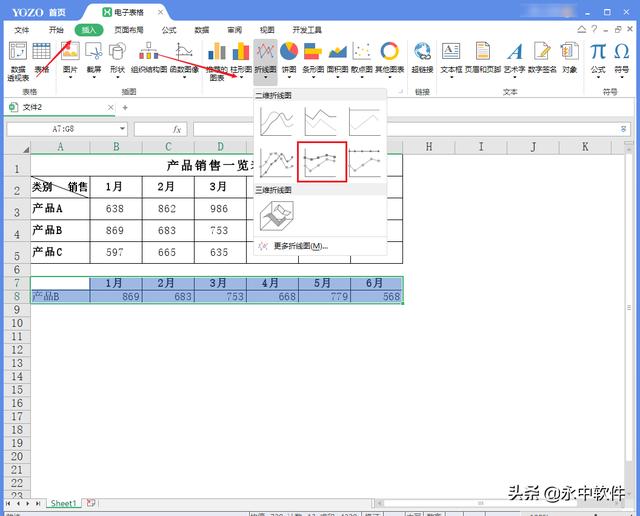Screen dimensions: 640x516
Task: Open the 更多折线图(M)... option
Action: (299, 246)
